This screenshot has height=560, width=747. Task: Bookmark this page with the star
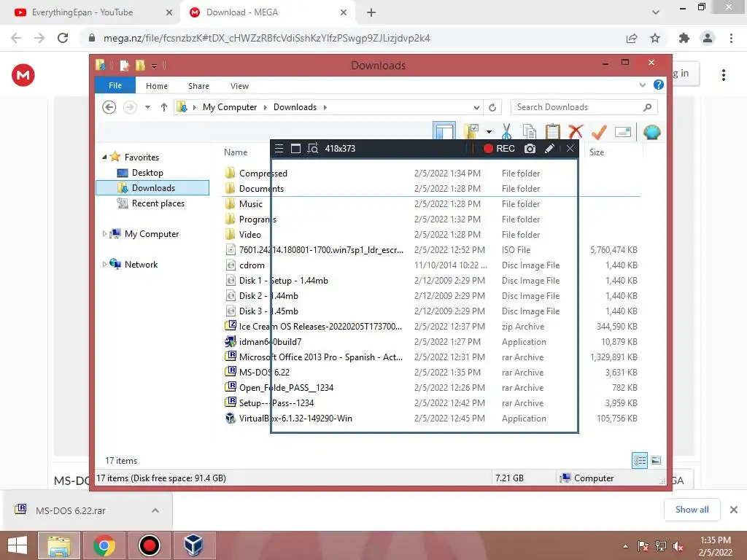tap(655, 38)
